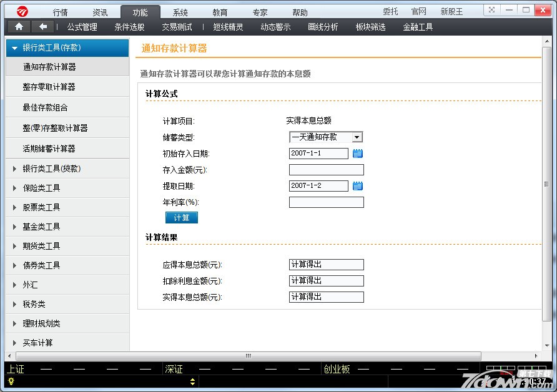Open the 储蓄类型 dropdown
This screenshot has height=392, width=557.
pyautogui.click(x=357, y=137)
